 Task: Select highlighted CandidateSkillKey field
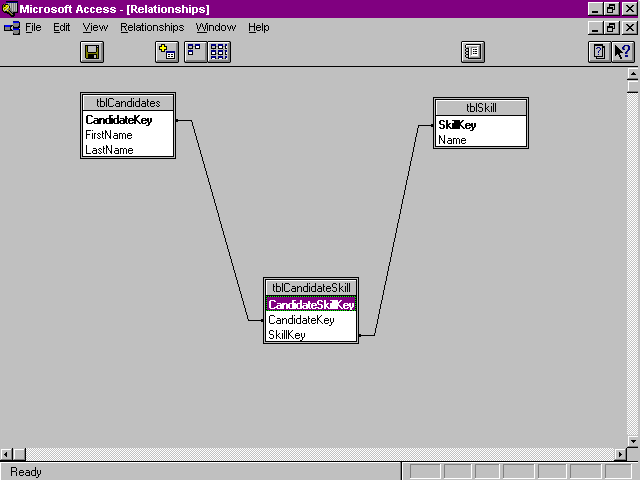click(x=311, y=305)
